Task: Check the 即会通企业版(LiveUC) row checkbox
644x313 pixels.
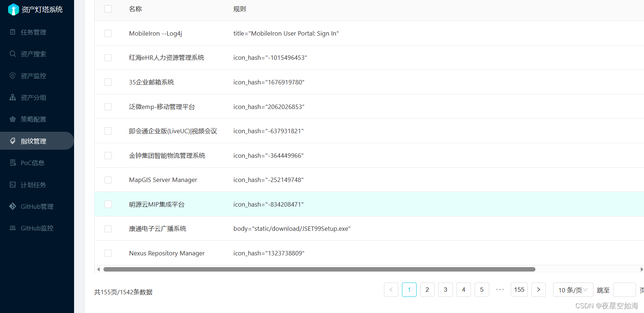Action: (108, 131)
